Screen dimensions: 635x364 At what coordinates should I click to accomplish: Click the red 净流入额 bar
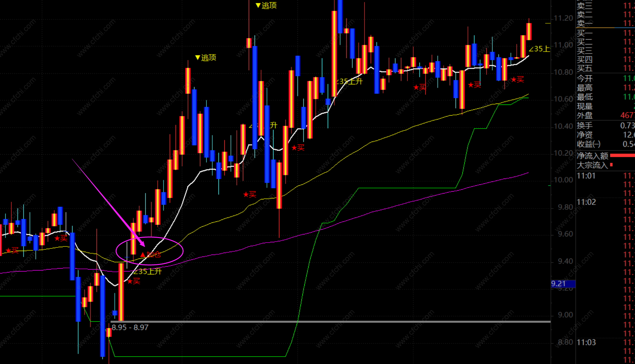tap(622, 156)
